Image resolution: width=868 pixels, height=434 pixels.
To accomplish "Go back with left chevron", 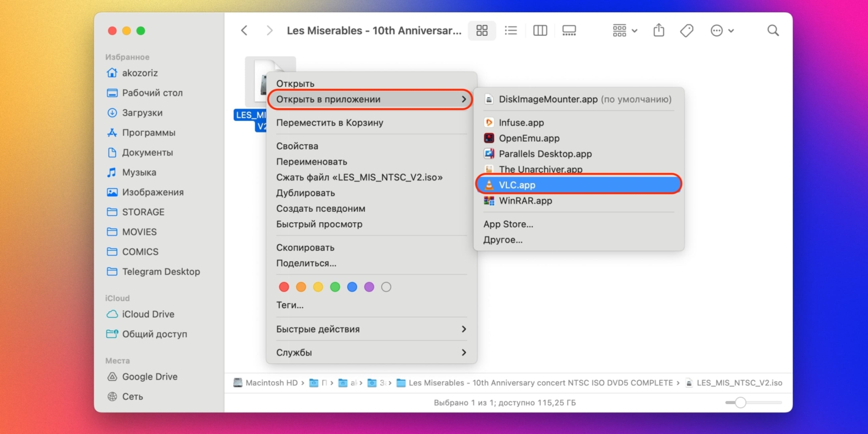I will tap(244, 31).
